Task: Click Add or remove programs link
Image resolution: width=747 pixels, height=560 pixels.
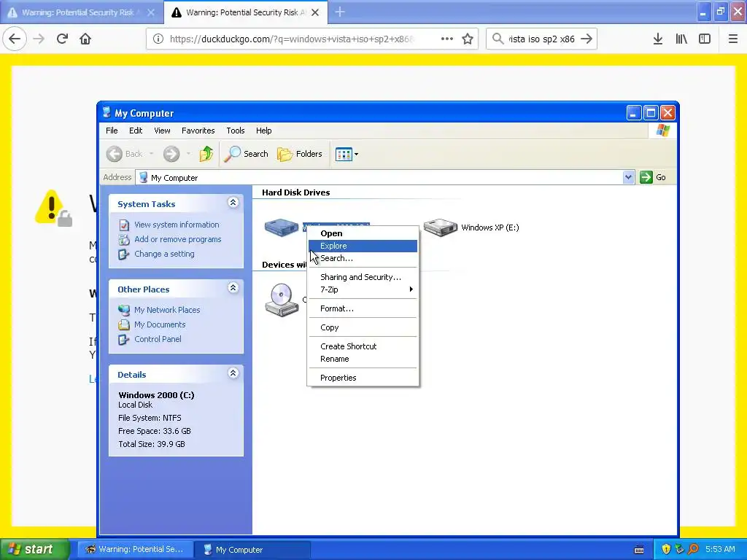Action: coord(178,239)
